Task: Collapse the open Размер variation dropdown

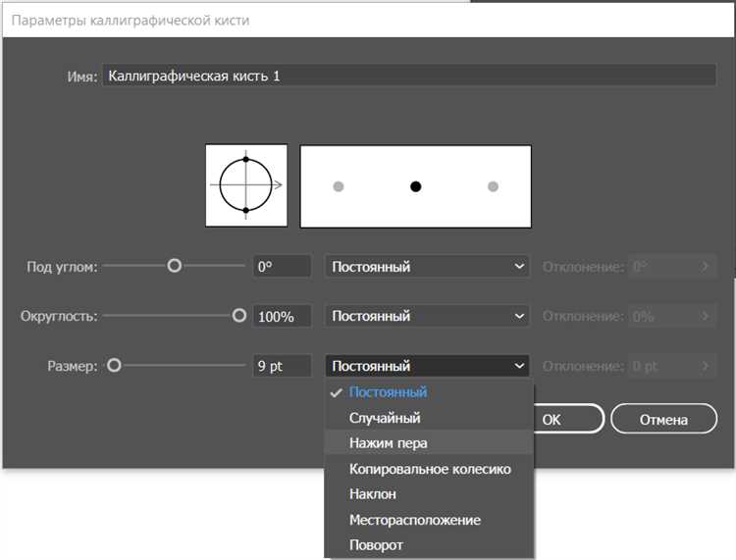Action: tap(427, 366)
